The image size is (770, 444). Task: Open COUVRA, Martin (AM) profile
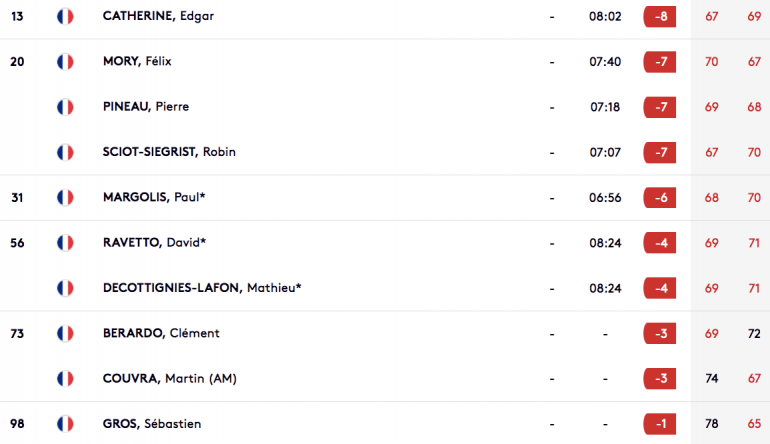click(x=169, y=379)
